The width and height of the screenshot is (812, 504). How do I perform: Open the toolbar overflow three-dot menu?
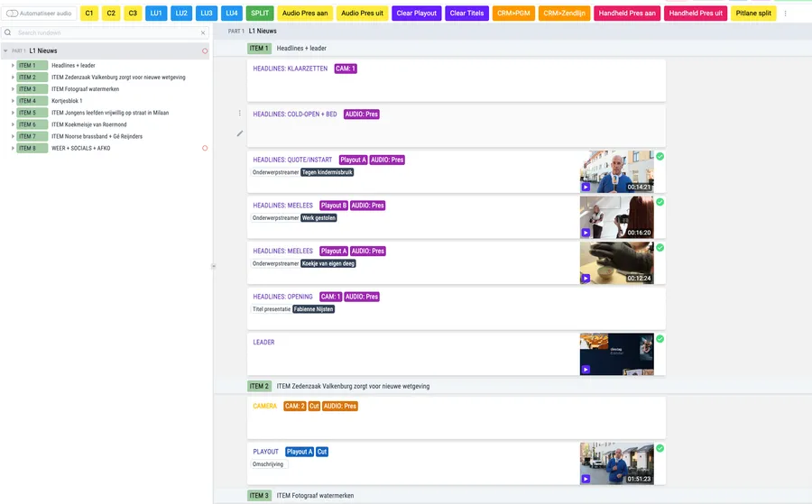coord(785,14)
